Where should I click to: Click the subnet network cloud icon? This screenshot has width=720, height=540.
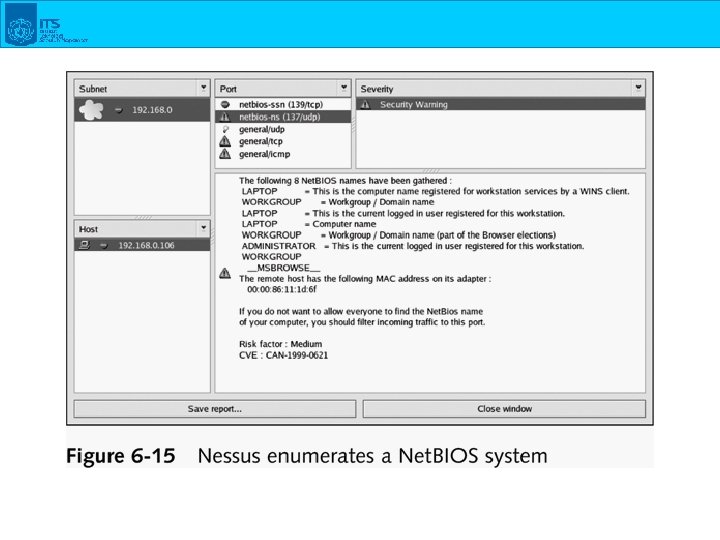tap(91, 110)
